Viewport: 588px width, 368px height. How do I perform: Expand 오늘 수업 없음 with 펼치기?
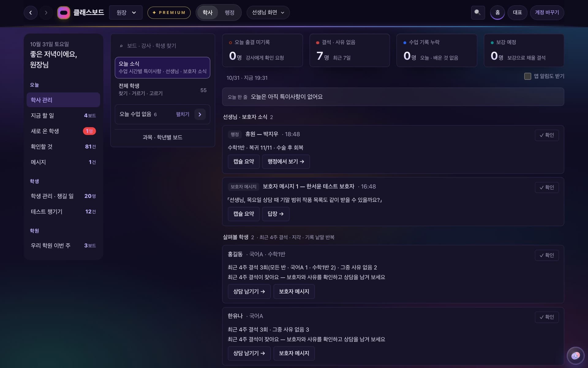[x=183, y=114]
